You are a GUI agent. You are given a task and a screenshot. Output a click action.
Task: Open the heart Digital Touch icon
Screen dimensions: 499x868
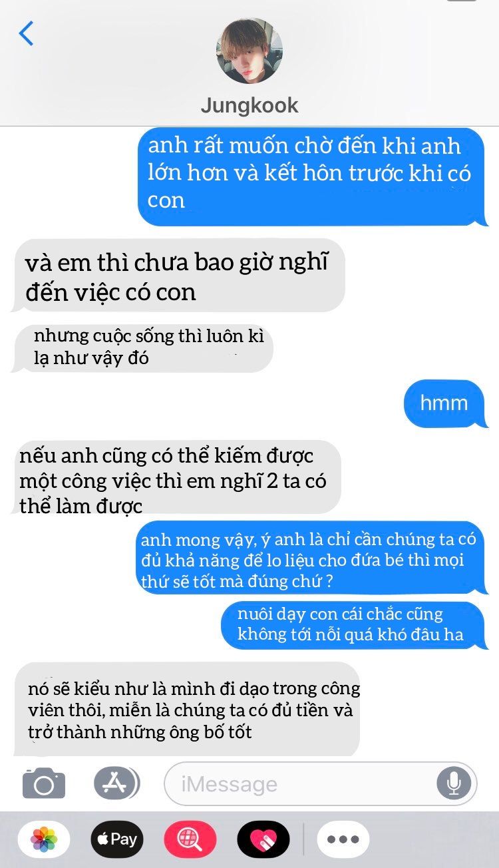(x=263, y=839)
